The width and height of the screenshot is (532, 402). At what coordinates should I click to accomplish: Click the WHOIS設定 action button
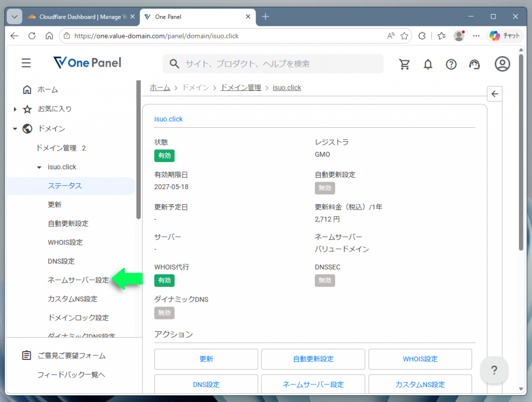pyautogui.click(x=420, y=359)
